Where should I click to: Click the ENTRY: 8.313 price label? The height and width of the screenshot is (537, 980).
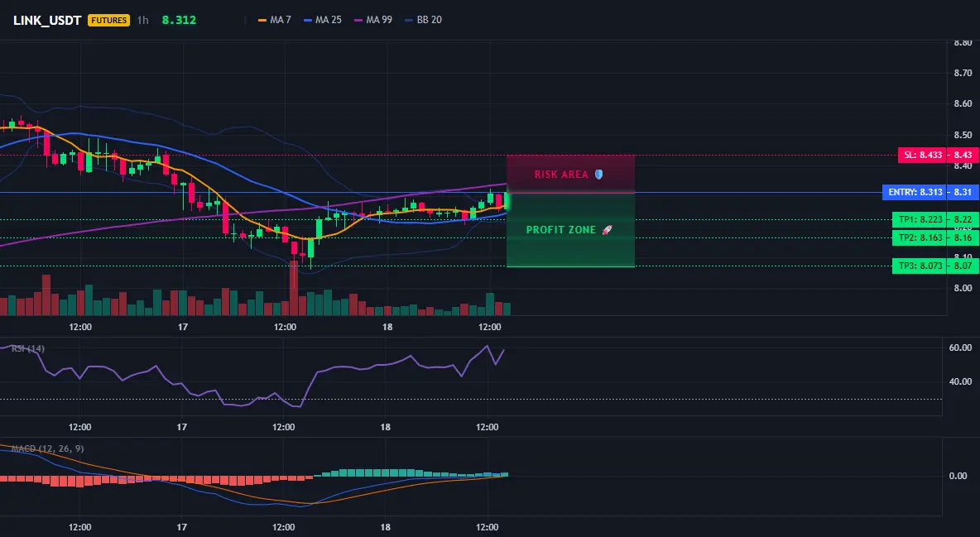(915, 193)
